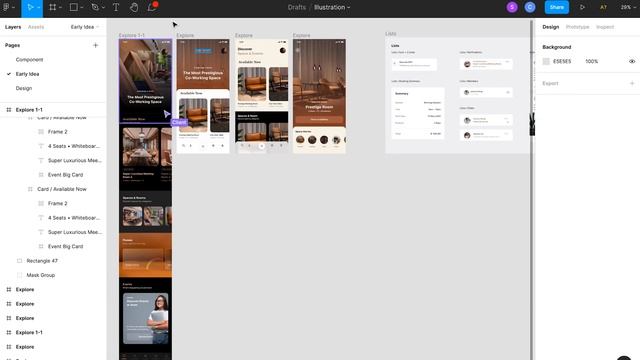Click the Mask Group layer icon
The width and height of the screenshot is (640, 360).
point(19,275)
